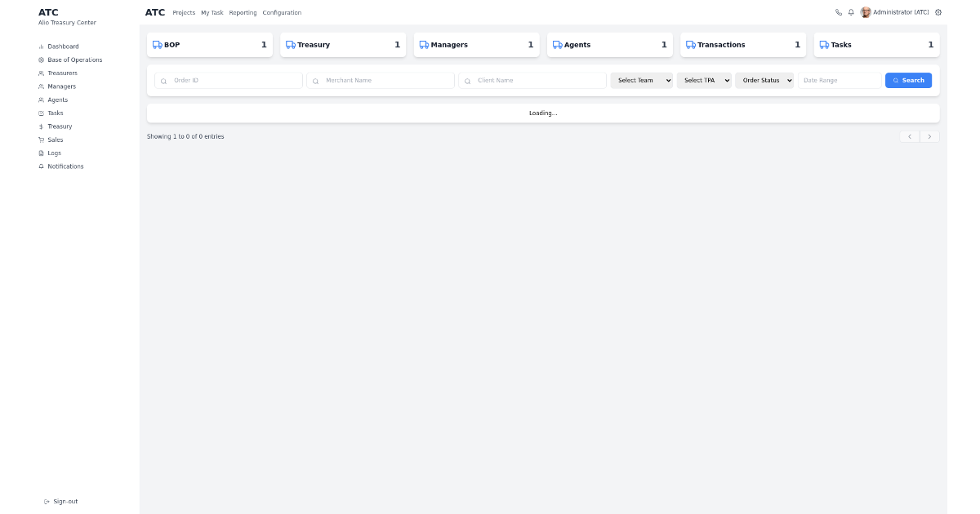This screenshot has height=514, width=980.
Task: Select the Transactions card
Action: click(x=742, y=45)
